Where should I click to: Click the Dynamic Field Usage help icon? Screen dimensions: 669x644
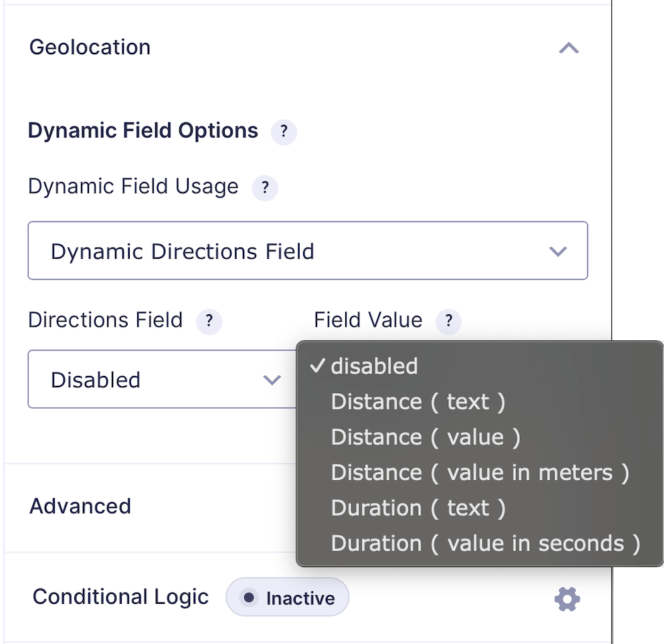(265, 188)
